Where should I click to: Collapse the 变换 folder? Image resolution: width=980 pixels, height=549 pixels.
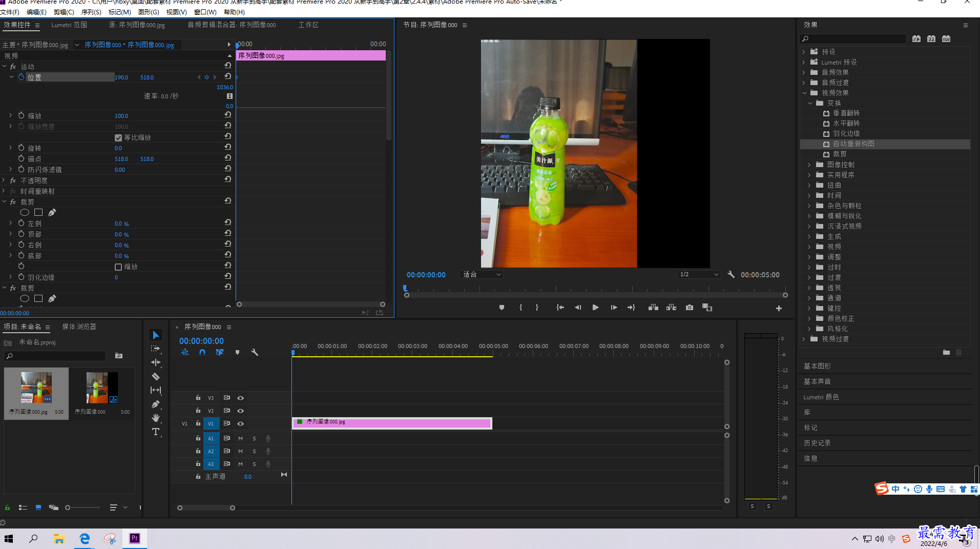tap(810, 103)
